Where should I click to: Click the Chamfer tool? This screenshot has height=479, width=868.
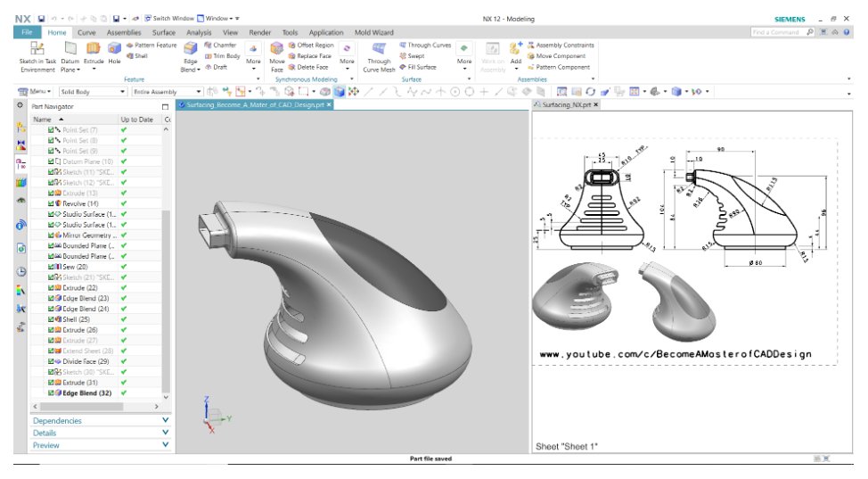(220, 45)
